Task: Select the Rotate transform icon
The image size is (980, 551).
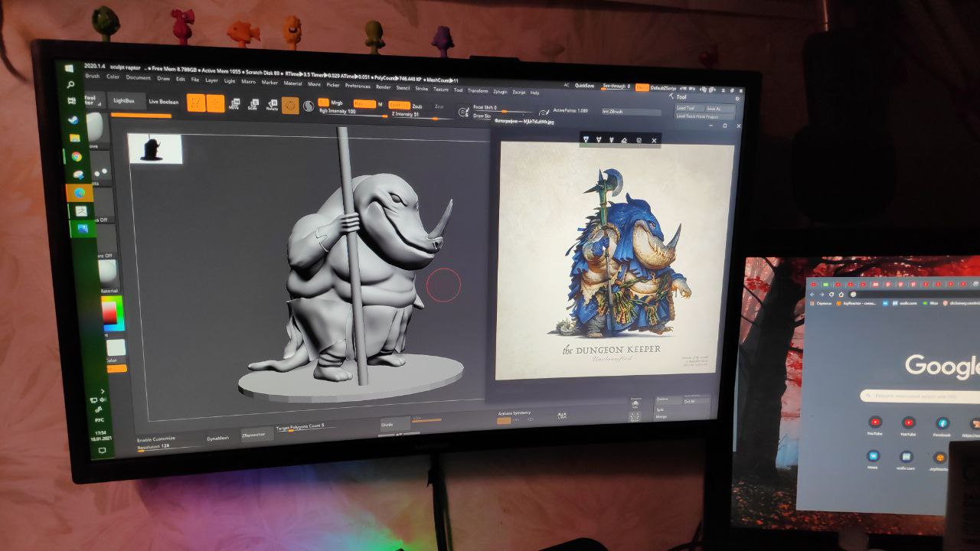Action: 272,105
